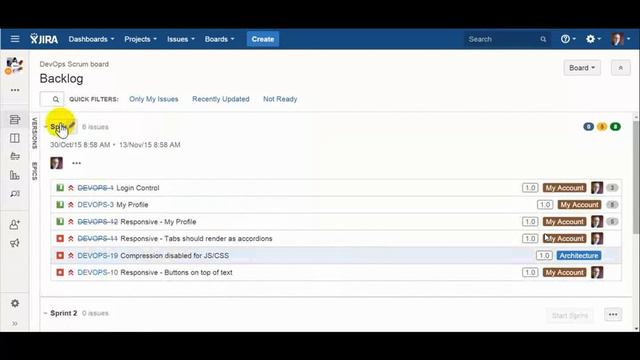Click the search magnifier in top bar
The width and height of the screenshot is (640, 360).
(x=543, y=39)
